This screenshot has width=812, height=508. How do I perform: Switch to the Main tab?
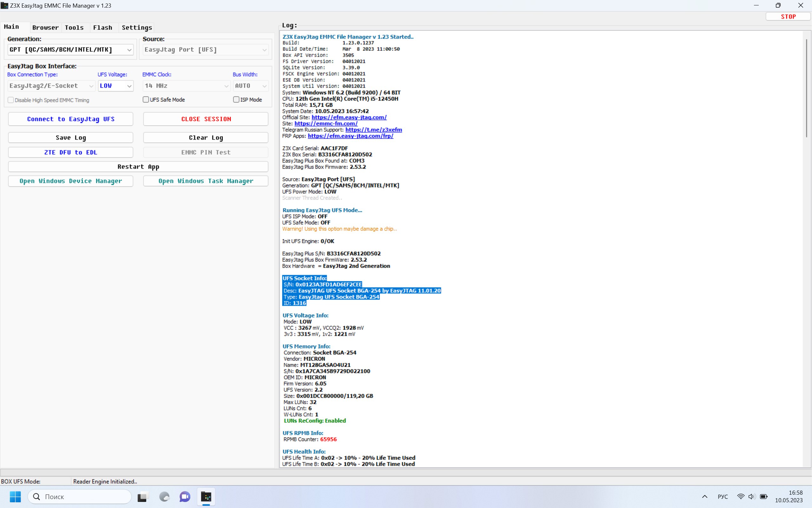[11, 27]
